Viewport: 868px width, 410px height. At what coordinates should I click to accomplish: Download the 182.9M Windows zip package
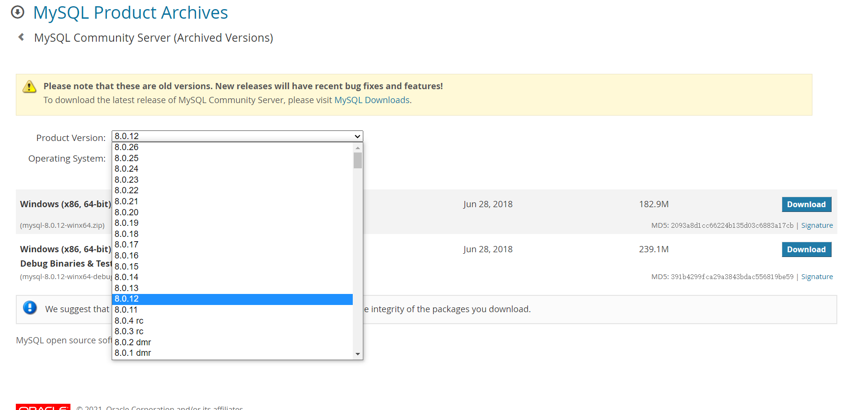point(806,204)
